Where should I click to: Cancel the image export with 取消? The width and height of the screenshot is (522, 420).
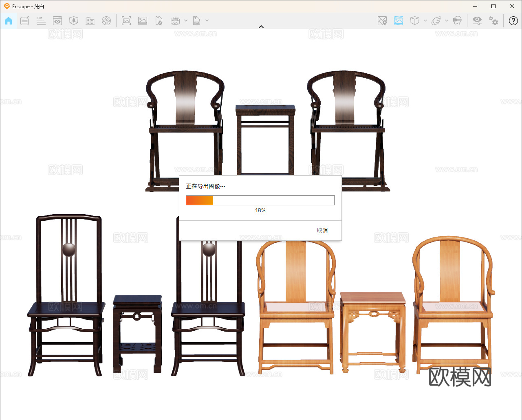point(322,231)
